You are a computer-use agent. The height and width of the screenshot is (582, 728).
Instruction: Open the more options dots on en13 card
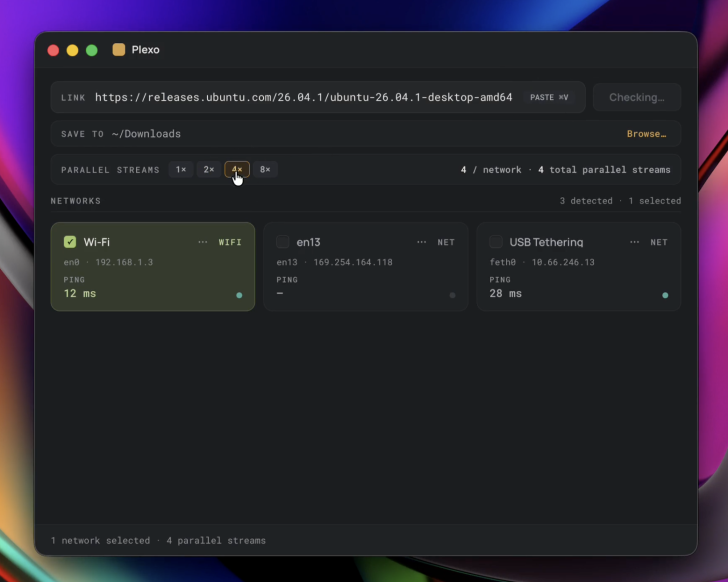422,242
